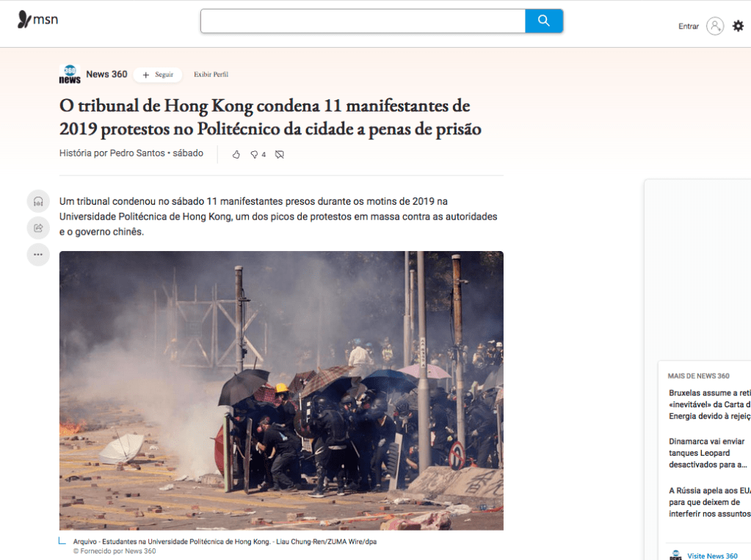Open the comments icon beside reactions
This screenshot has height=560, width=751.
point(280,154)
